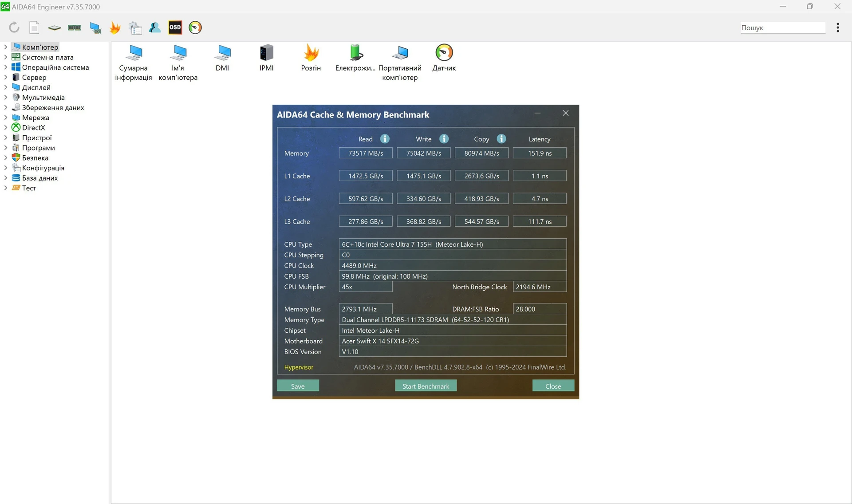Click the monitor diagnostics toolbar icon
The height and width of the screenshot is (504, 852).
pyautogui.click(x=95, y=28)
